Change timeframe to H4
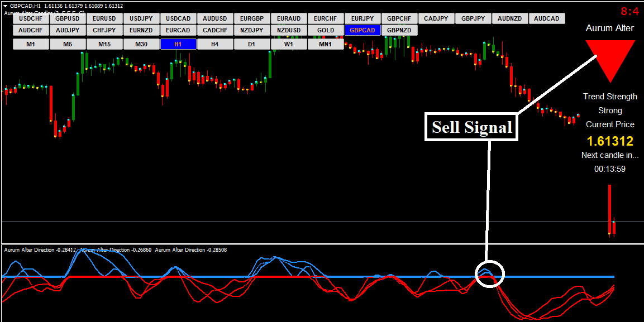This screenshot has width=644, height=322. coord(215,44)
